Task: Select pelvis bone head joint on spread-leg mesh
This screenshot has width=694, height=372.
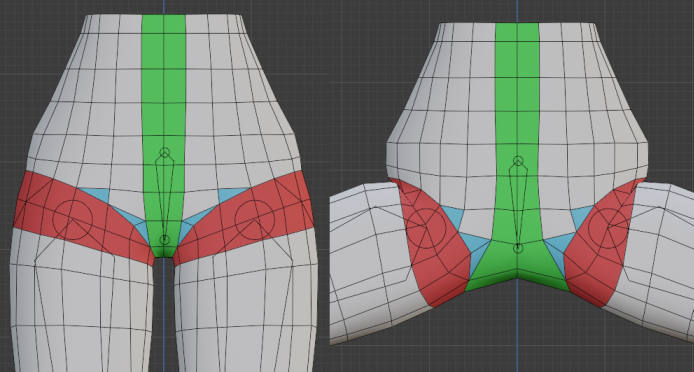Action: coord(518,161)
